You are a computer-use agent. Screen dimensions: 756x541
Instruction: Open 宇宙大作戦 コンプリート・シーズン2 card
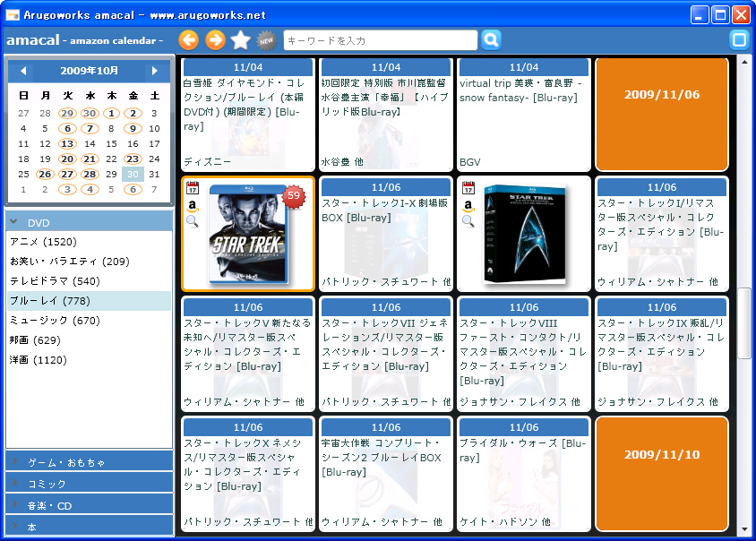[386, 474]
